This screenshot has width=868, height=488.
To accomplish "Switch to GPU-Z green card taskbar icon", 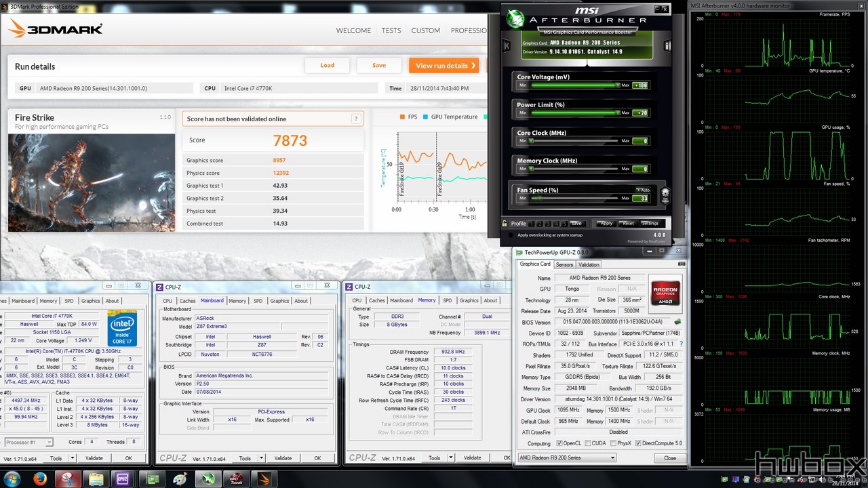I will pos(152,479).
